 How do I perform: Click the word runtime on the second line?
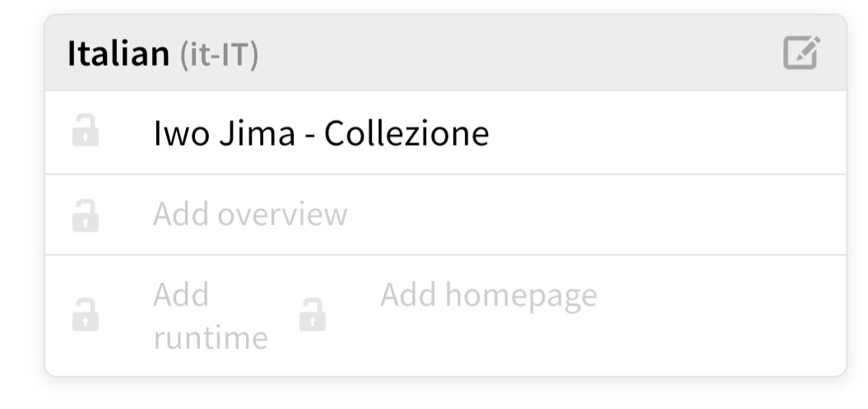(210, 337)
